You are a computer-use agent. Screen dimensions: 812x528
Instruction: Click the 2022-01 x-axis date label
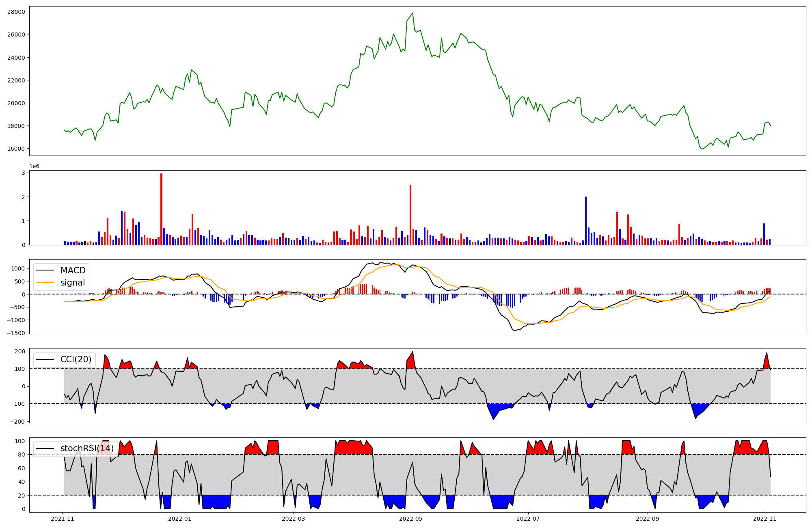click(180, 519)
